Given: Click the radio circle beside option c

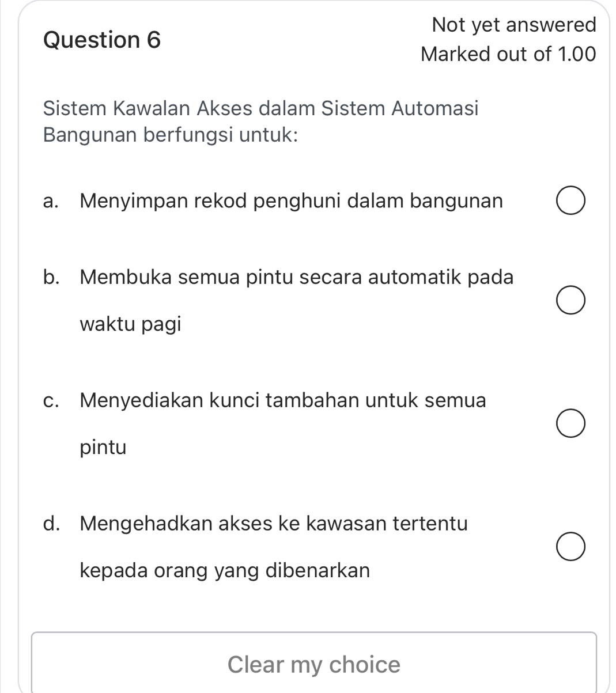Looking at the screenshot, I should [571, 423].
